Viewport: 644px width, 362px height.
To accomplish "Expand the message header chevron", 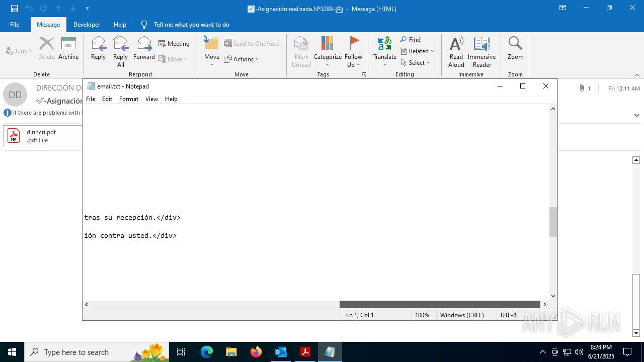I will click(x=636, y=115).
